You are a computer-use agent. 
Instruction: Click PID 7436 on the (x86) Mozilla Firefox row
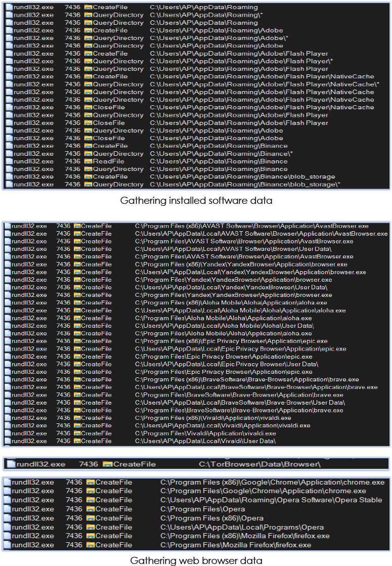pyautogui.click(x=74, y=536)
